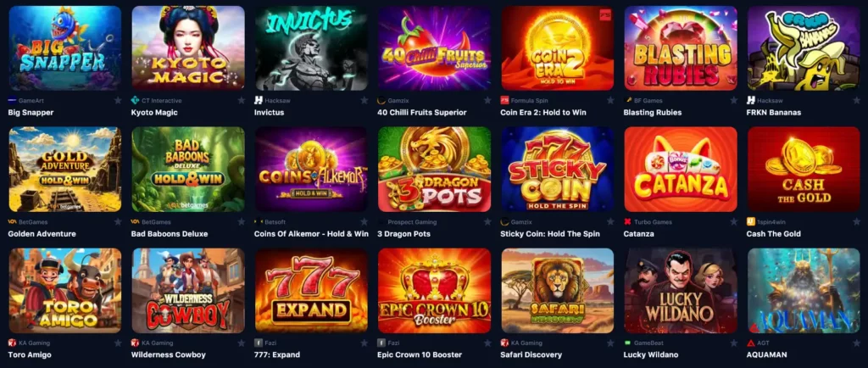Open the FRKN Bananas game thumbnail

point(804,48)
